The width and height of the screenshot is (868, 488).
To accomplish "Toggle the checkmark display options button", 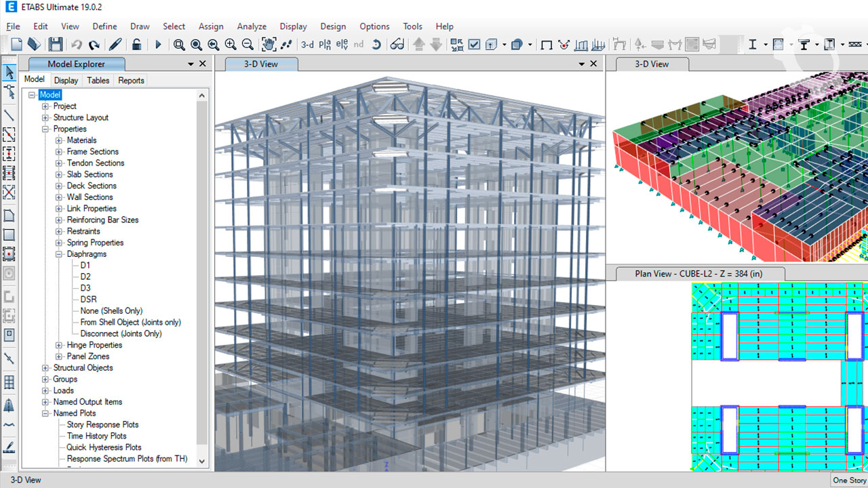I will pos(474,45).
